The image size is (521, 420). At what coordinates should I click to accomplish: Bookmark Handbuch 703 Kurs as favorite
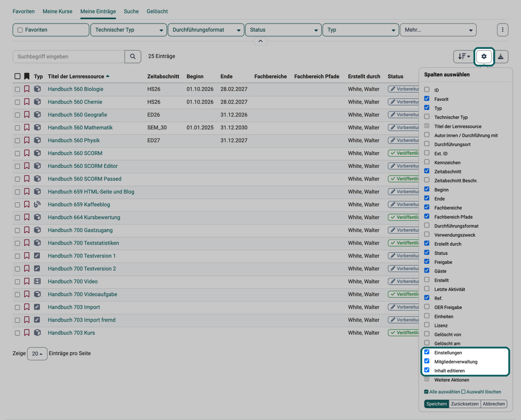point(27,333)
